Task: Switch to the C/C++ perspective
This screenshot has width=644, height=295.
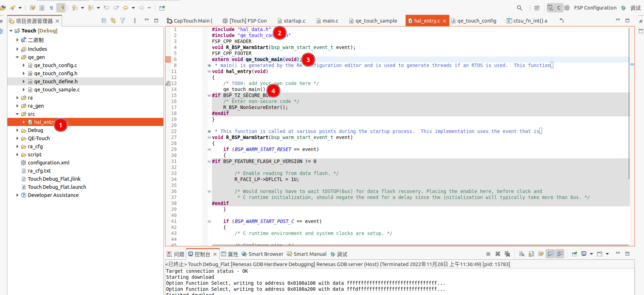Action: (x=554, y=8)
